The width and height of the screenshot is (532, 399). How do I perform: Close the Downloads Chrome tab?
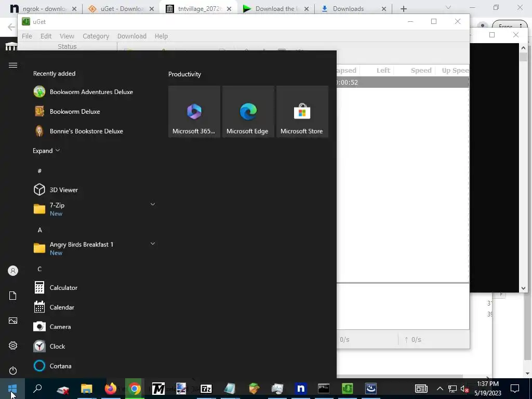(384, 9)
